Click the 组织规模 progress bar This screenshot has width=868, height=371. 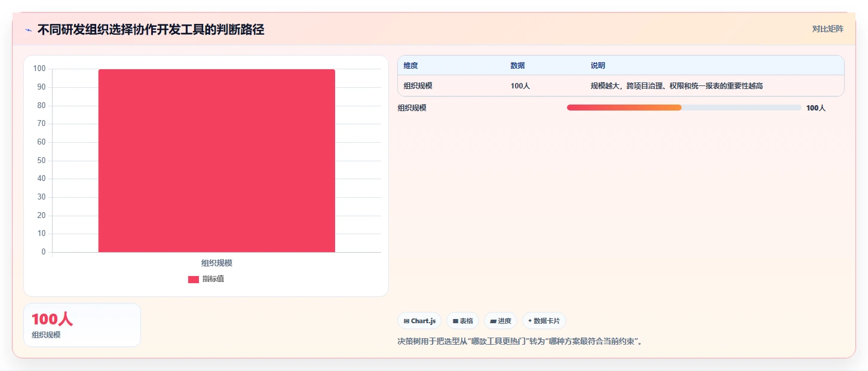coord(684,108)
